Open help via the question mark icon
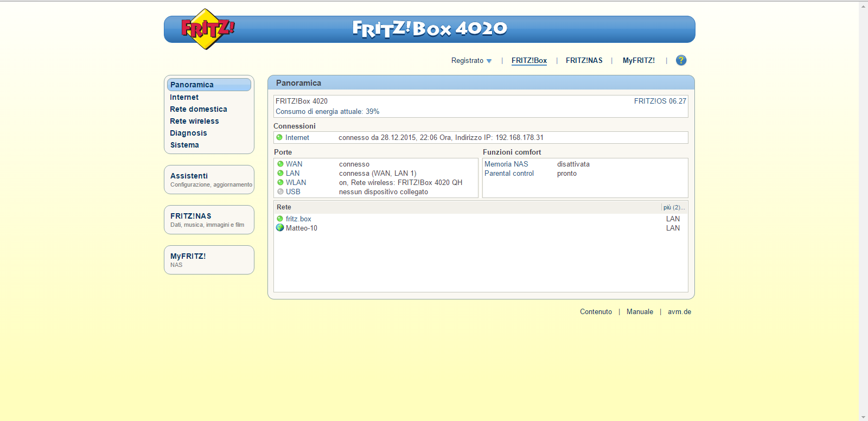 click(681, 60)
